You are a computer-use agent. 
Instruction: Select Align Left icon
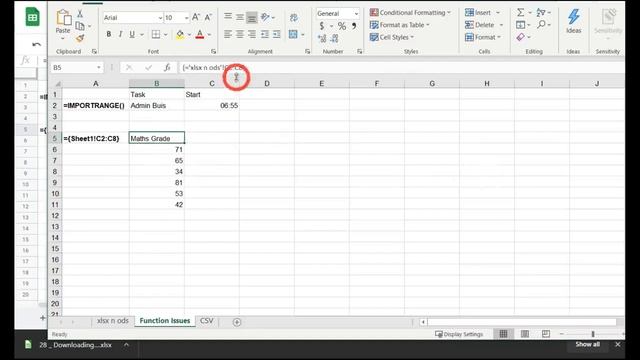228,34
